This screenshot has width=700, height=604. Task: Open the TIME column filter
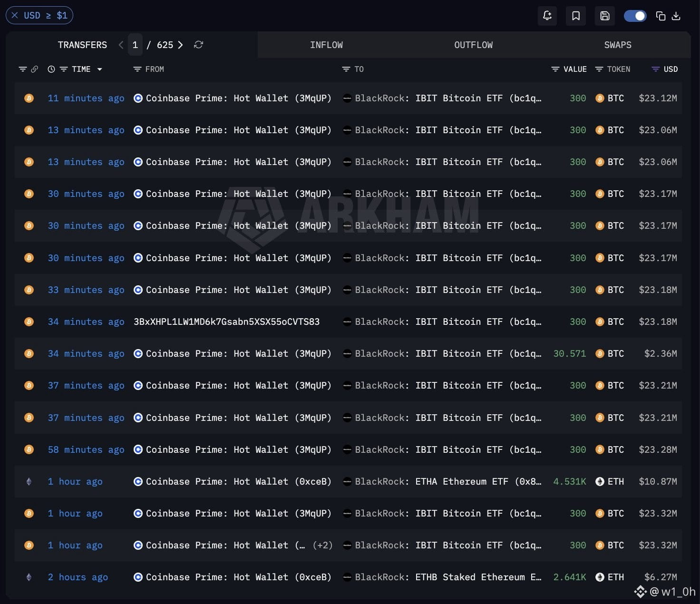click(x=64, y=69)
